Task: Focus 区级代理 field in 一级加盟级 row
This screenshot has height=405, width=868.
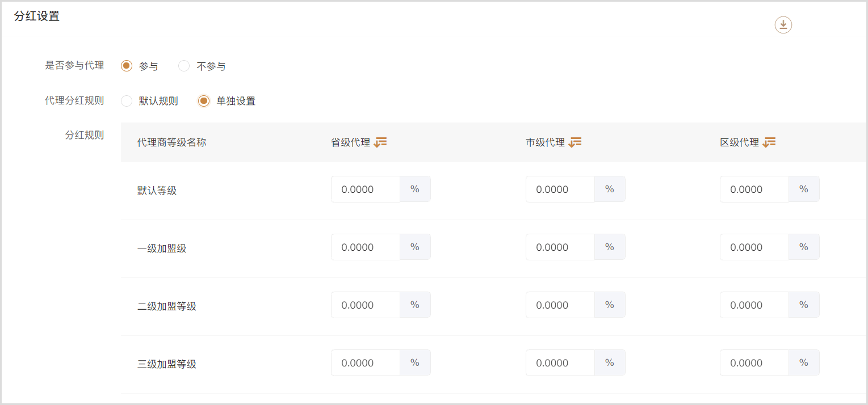Action: (754, 247)
